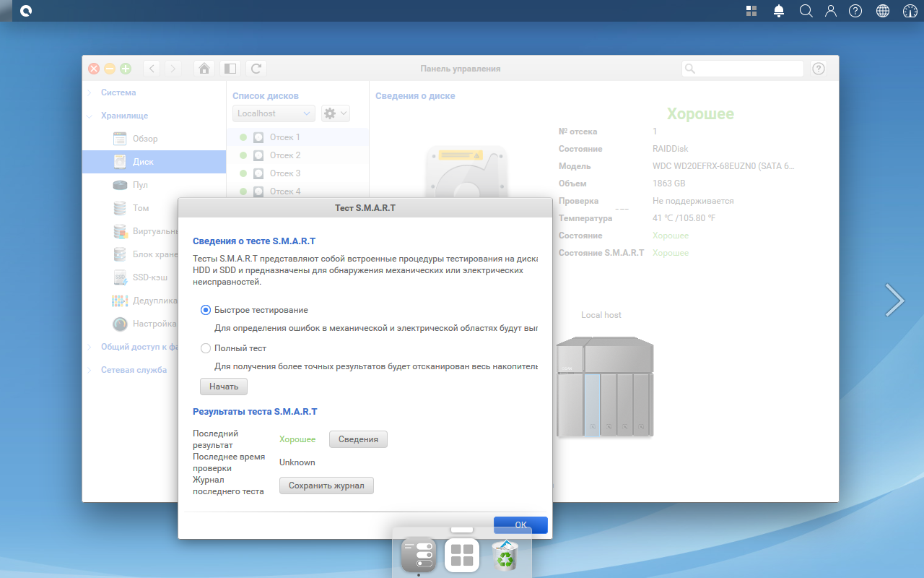
Task: Open Overview in storage sidebar
Action: 154,139
